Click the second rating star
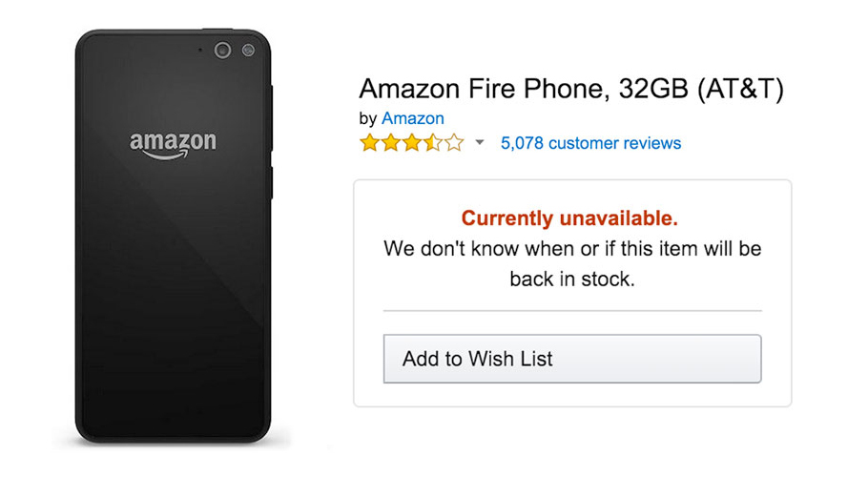 pyautogui.click(x=390, y=143)
